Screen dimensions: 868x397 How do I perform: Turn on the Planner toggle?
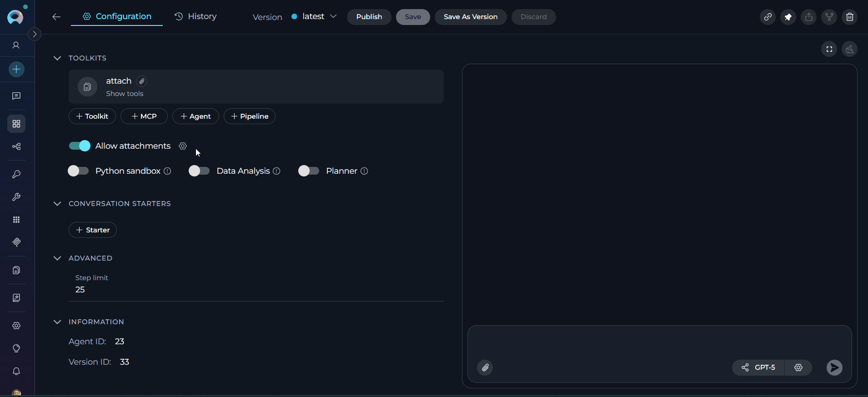308,171
